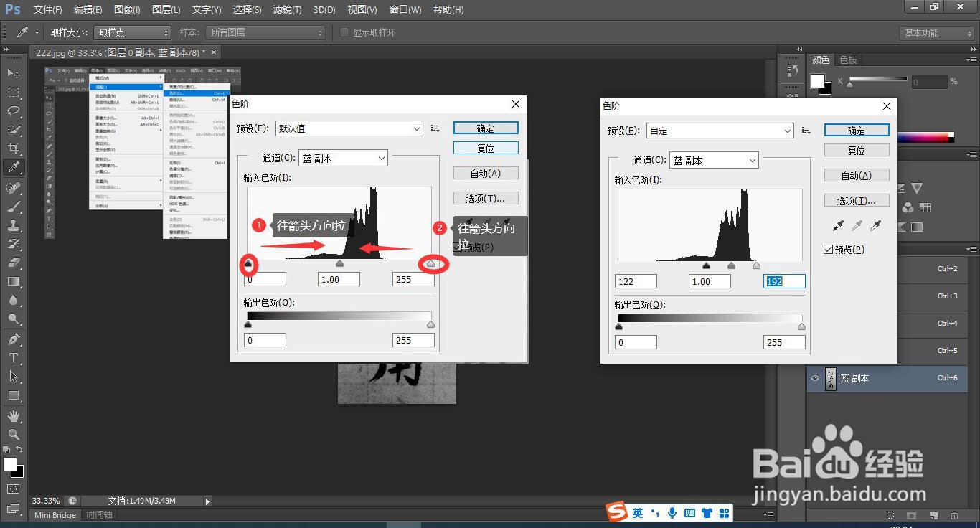This screenshot has height=528, width=980.
Task: Click 选项(T)... in the 默认值 Levels dialog
Action: (486, 199)
